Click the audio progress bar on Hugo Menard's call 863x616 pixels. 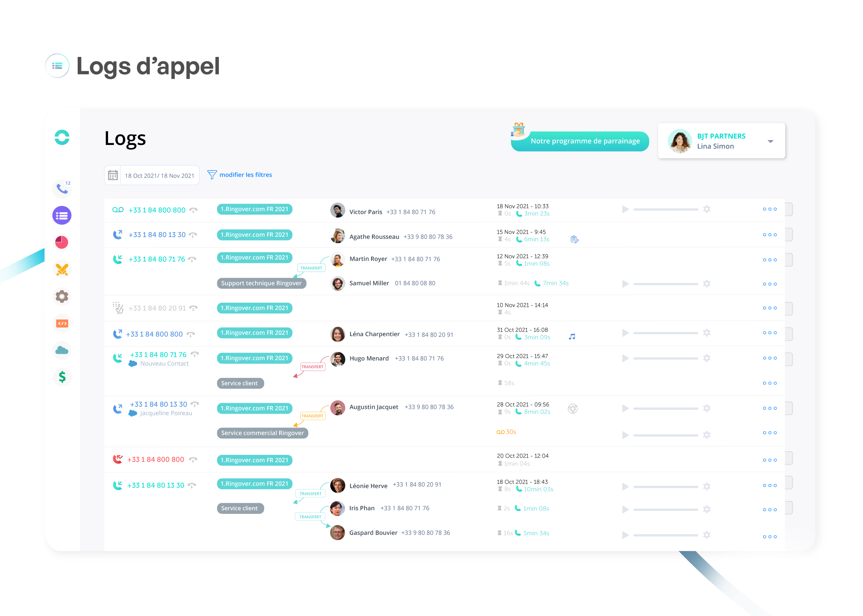point(665,358)
